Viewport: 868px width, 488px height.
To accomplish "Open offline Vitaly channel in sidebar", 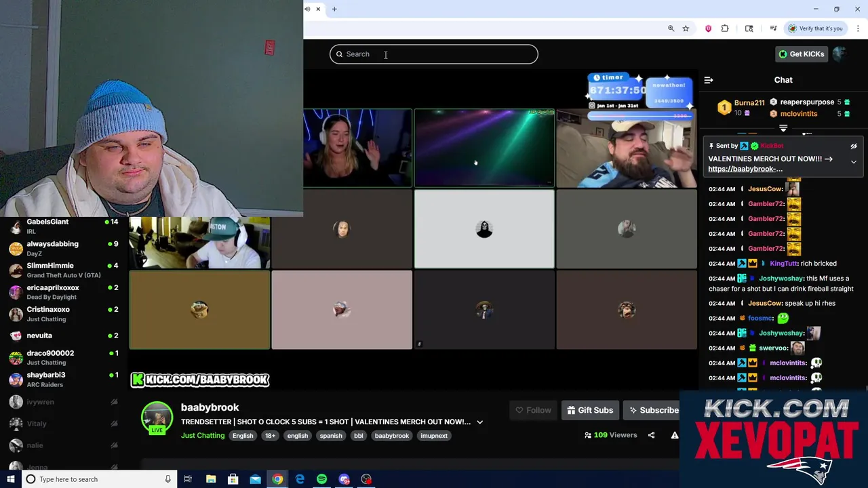I will 65,424.
